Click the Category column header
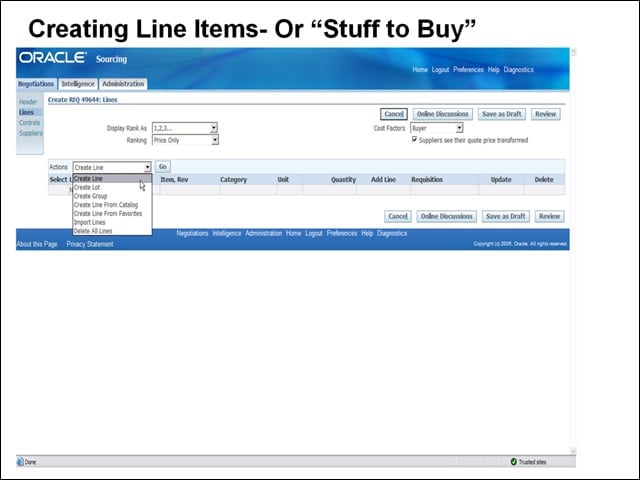Image resolution: width=640 pixels, height=480 pixels. (x=233, y=180)
